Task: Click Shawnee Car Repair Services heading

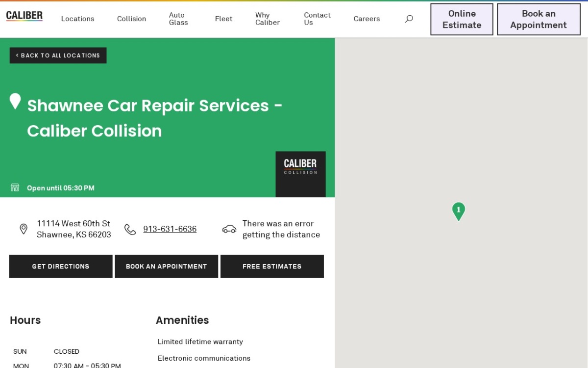Action: coord(155,118)
